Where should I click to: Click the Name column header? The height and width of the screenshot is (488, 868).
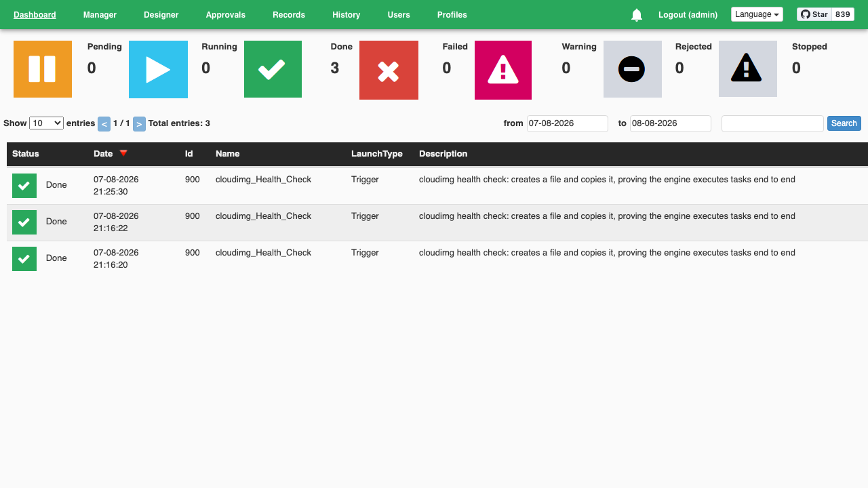[228, 154]
